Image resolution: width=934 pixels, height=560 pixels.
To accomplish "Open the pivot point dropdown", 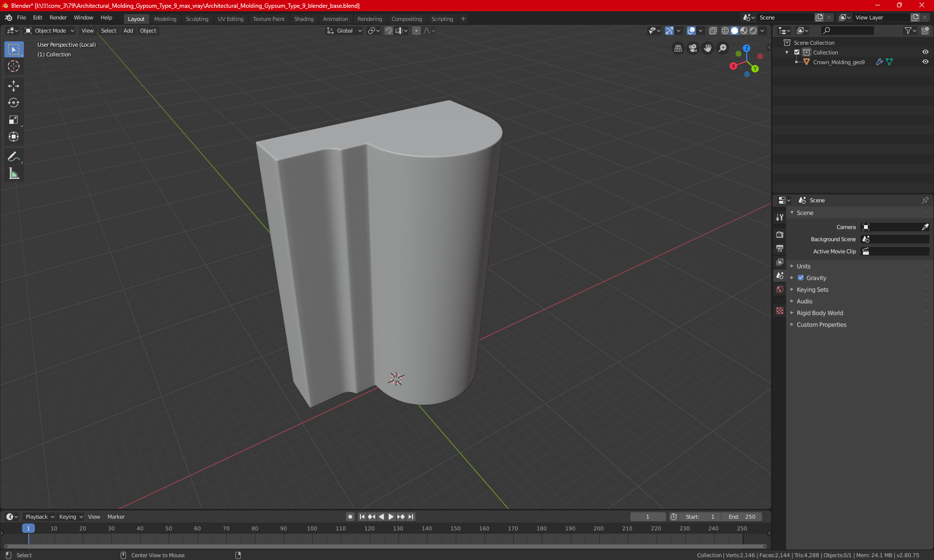I will point(374,31).
